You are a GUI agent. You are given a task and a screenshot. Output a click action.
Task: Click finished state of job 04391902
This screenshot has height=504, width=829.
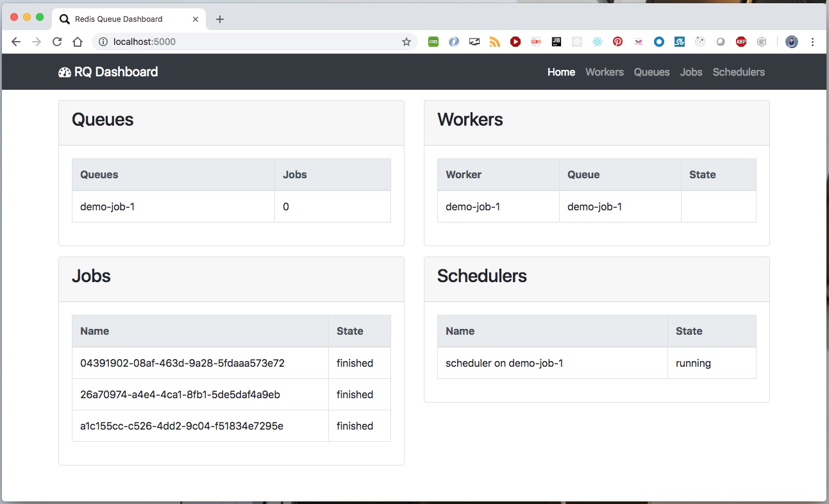coord(355,363)
